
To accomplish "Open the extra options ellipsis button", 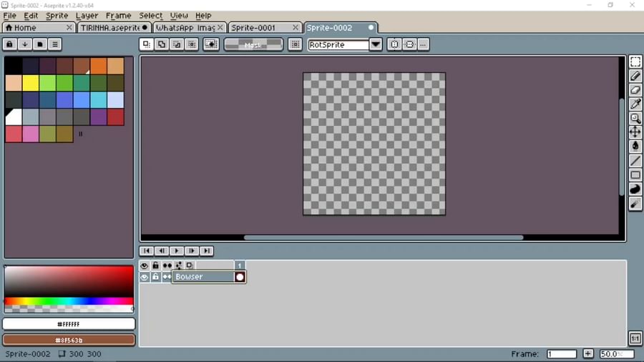I will (423, 44).
